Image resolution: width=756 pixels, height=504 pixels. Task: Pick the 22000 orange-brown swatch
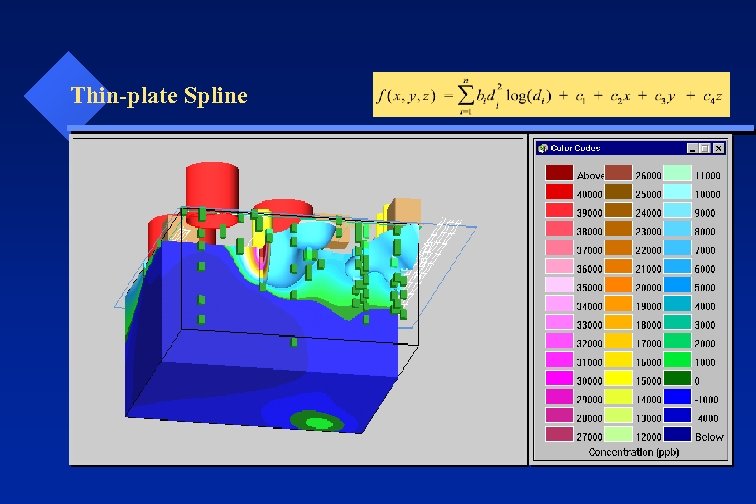pyautogui.click(x=618, y=247)
